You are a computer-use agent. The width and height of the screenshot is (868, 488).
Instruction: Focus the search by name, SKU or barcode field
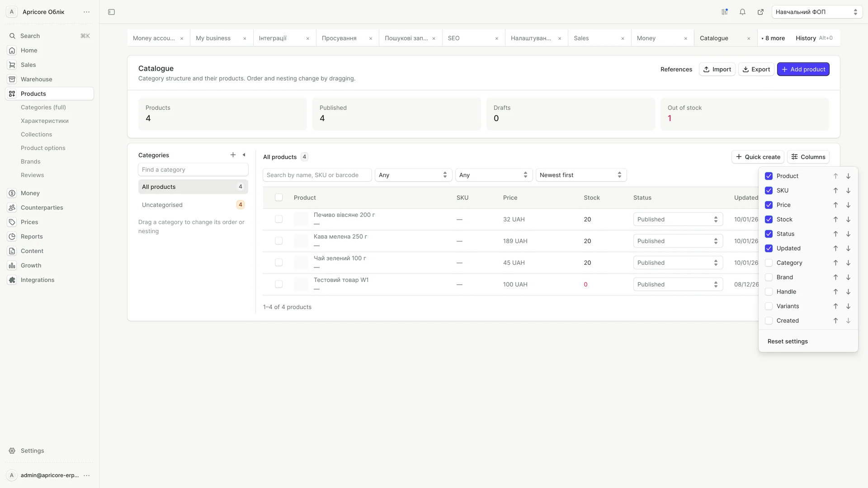tap(317, 175)
